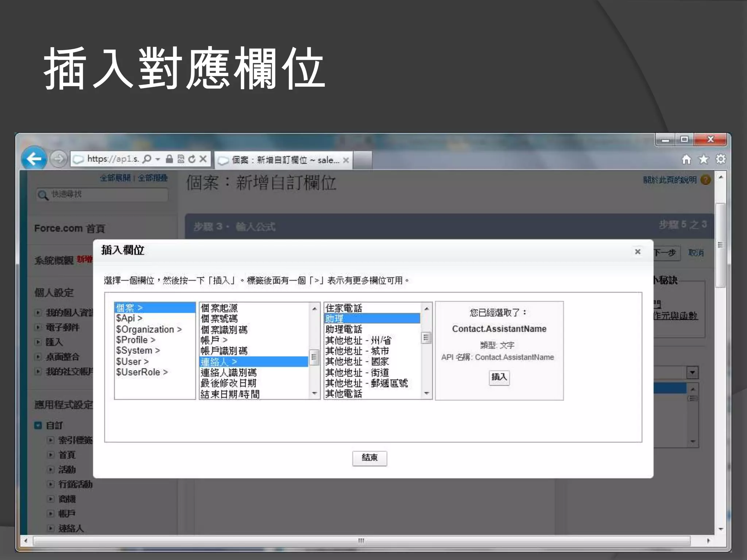The height and width of the screenshot is (560, 747).
Task: Expand the 首頁 item under 自訂
Action: 51,454
